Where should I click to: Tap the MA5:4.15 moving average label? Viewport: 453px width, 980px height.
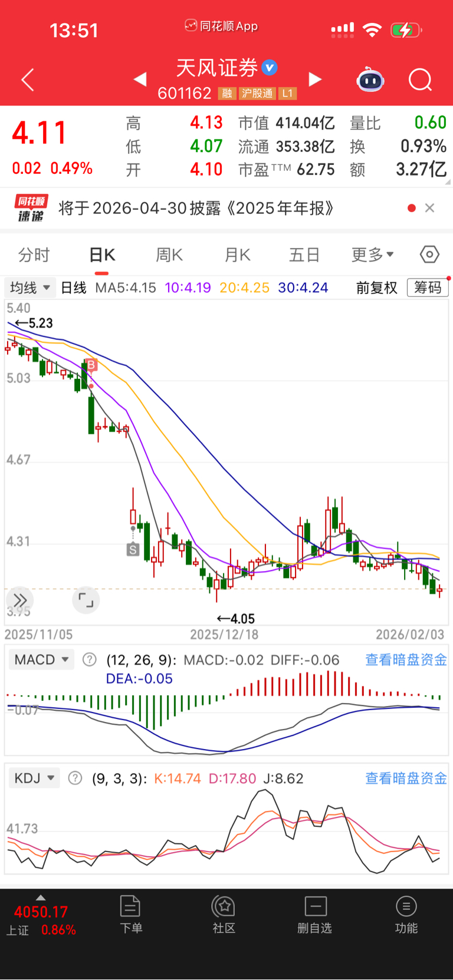click(126, 288)
